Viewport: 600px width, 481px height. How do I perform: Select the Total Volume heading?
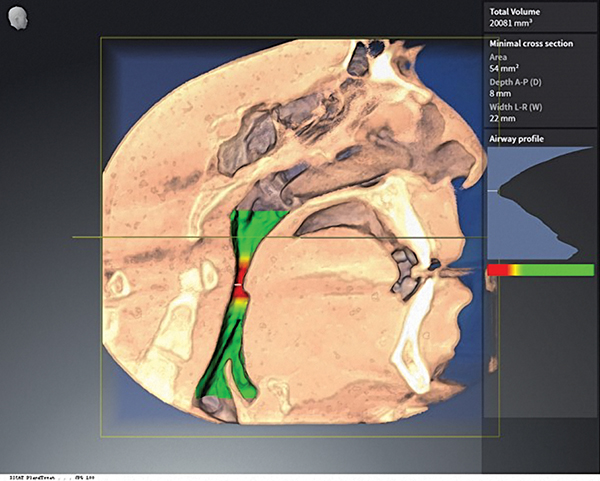coord(514,13)
